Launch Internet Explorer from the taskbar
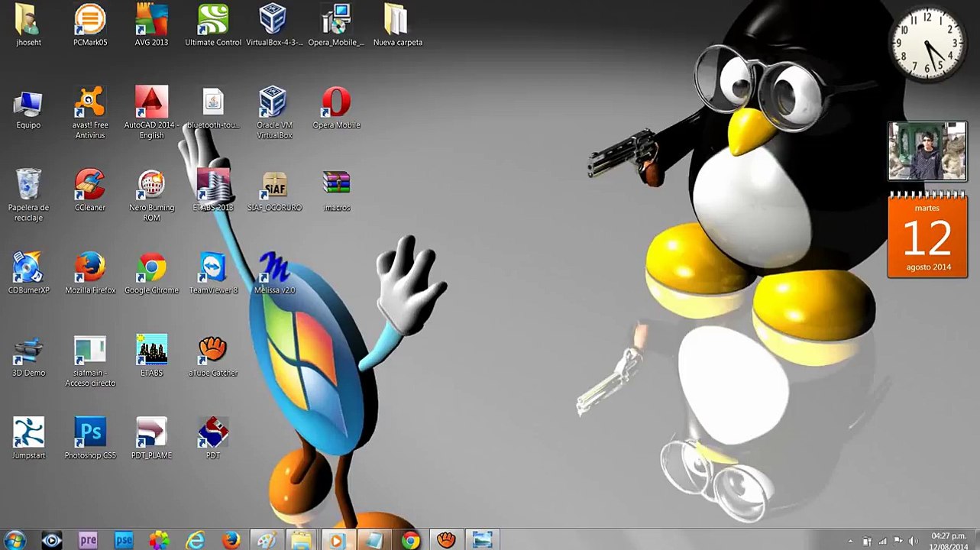Viewport: 980px width, 550px height. pos(196,540)
